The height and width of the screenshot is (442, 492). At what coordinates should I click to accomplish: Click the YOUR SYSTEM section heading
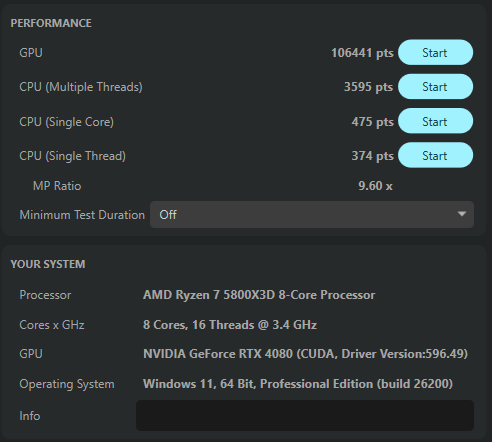tap(48, 264)
